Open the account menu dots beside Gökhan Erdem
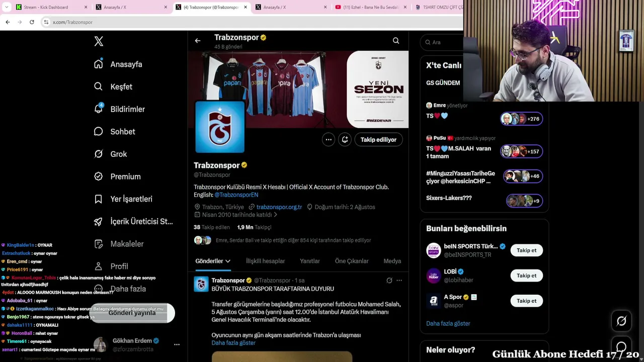The width and height of the screenshot is (644, 362). tap(177, 344)
